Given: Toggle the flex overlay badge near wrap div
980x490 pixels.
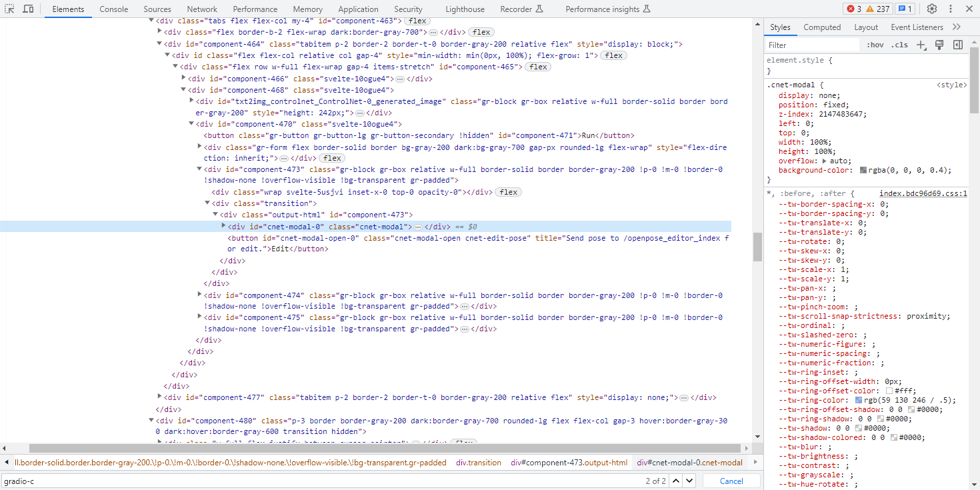Looking at the screenshot, I should pyautogui.click(x=508, y=191).
